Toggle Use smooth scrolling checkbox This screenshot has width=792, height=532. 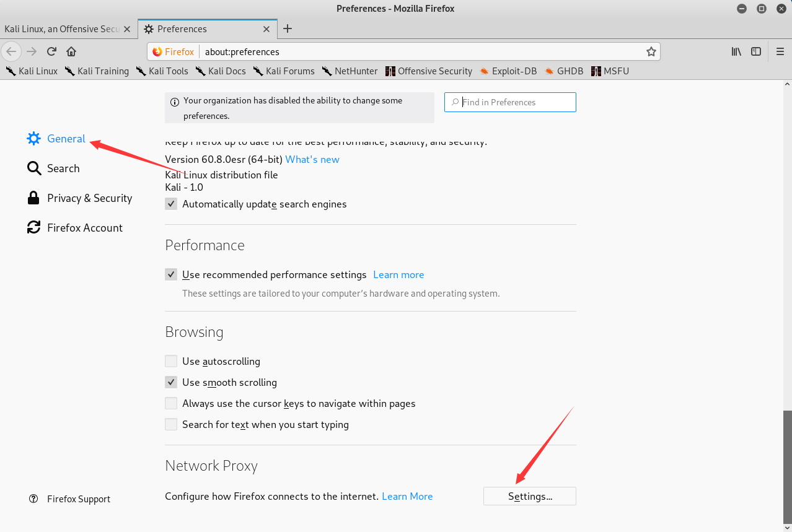[x=171, y=382]
